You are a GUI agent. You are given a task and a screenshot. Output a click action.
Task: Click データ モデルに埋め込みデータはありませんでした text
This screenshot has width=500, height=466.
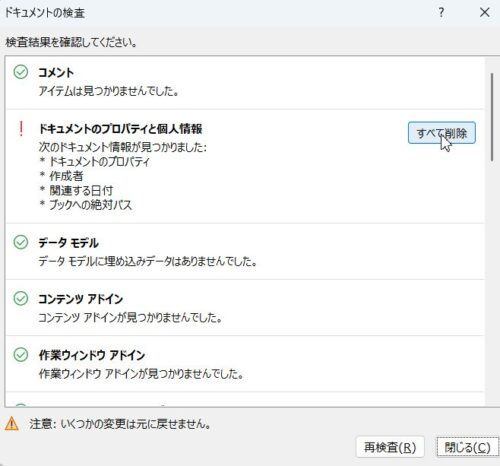coord(148,261)
